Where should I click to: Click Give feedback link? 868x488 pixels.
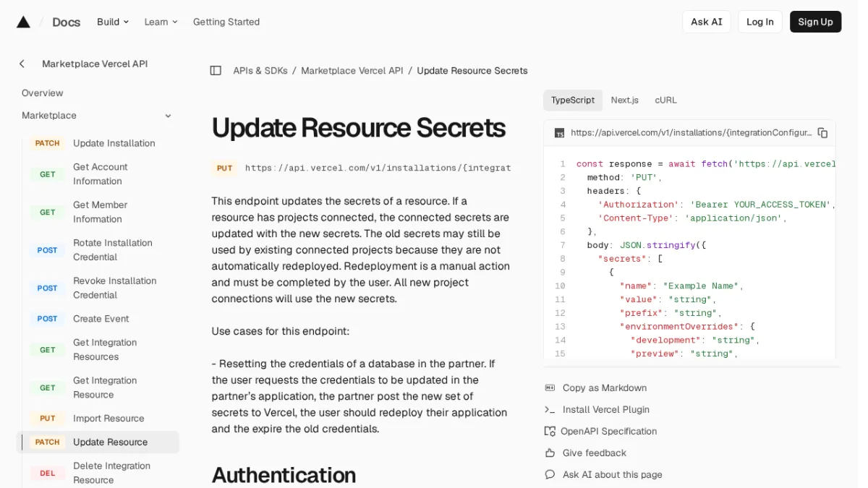(595, 453)
